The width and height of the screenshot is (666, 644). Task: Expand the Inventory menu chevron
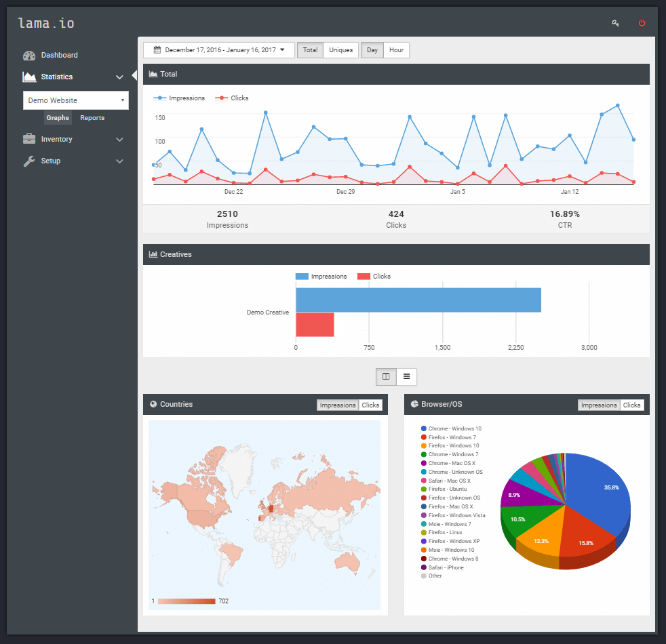[120, 139]
